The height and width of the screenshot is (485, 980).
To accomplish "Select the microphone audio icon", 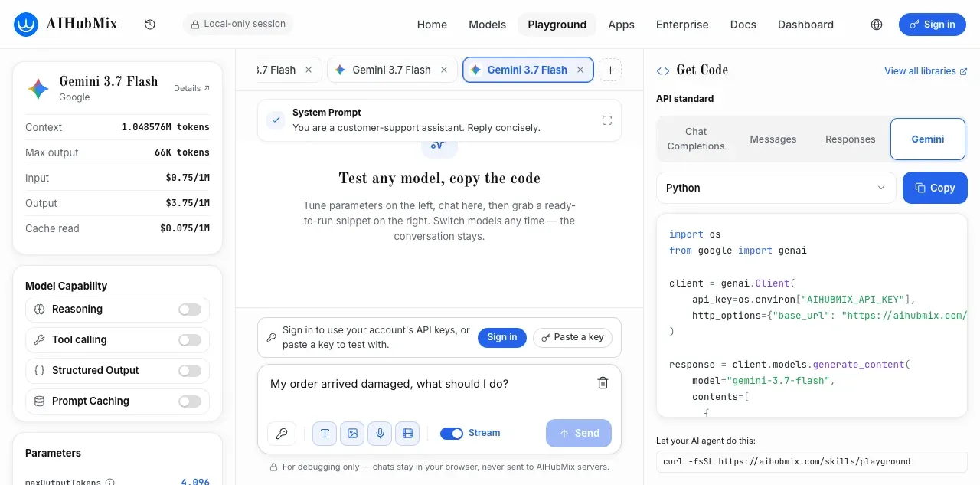I will click(380, 434).
